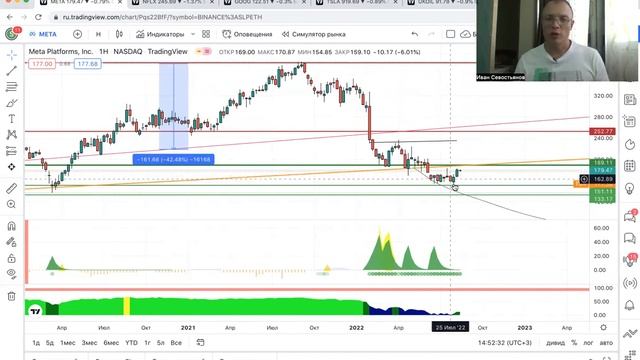The height and width of the screenshot is (360, 640).
Task: Expand the indicator templates arrow
Action: [x=193, y=34]
